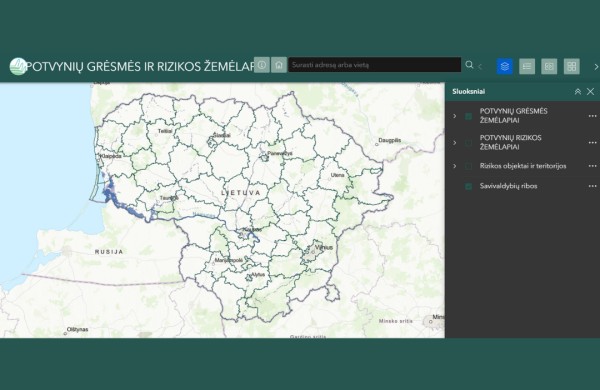Image resolution: width=600 pixels, height=390 pixels.
Task: Open options menu for Potvynių rizikos žemėlapiai
Action: [592, 143]
